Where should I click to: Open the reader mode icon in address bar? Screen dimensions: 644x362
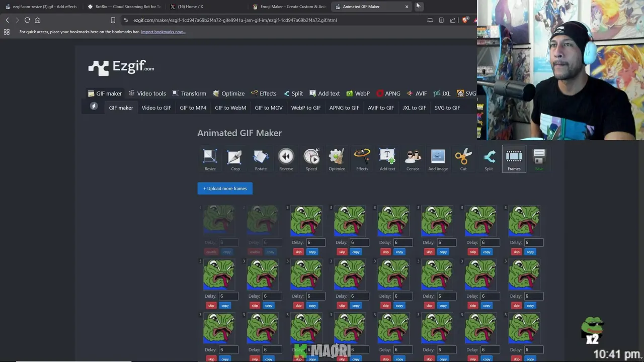tap(441, 20)
